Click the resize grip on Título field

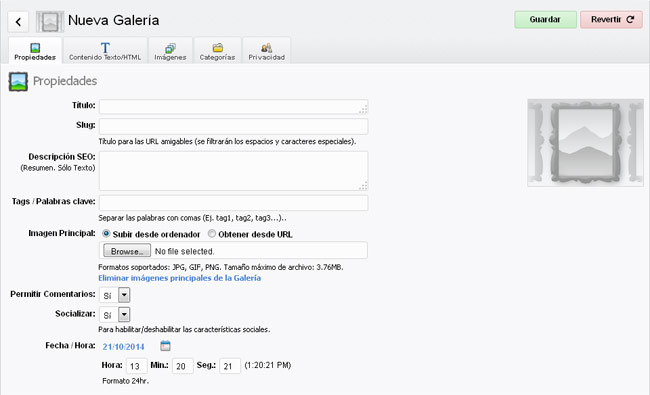(x=363, y=109)
